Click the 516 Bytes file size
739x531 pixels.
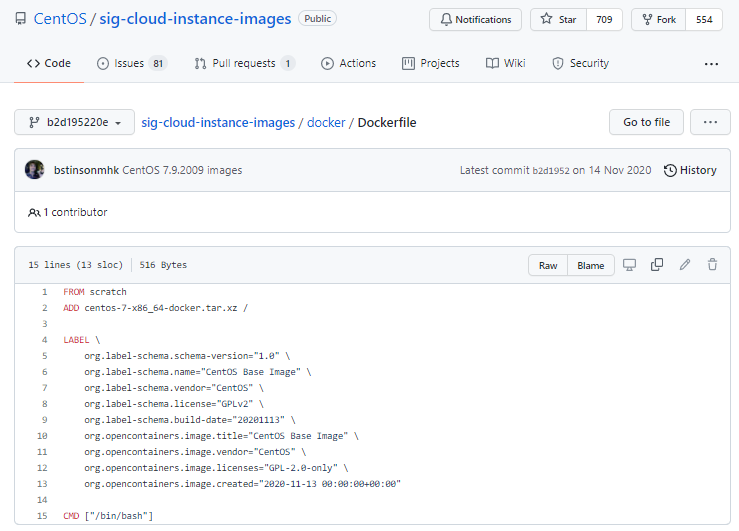163,265
